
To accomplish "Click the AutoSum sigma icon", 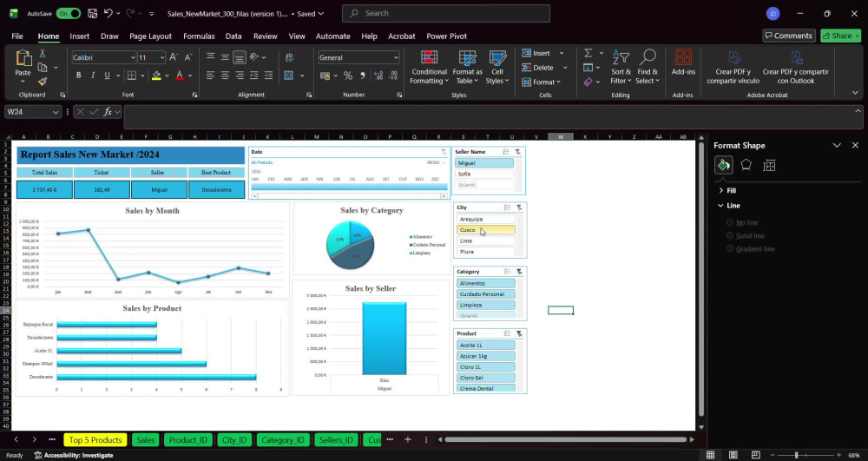I will click(x=588, y=53).
